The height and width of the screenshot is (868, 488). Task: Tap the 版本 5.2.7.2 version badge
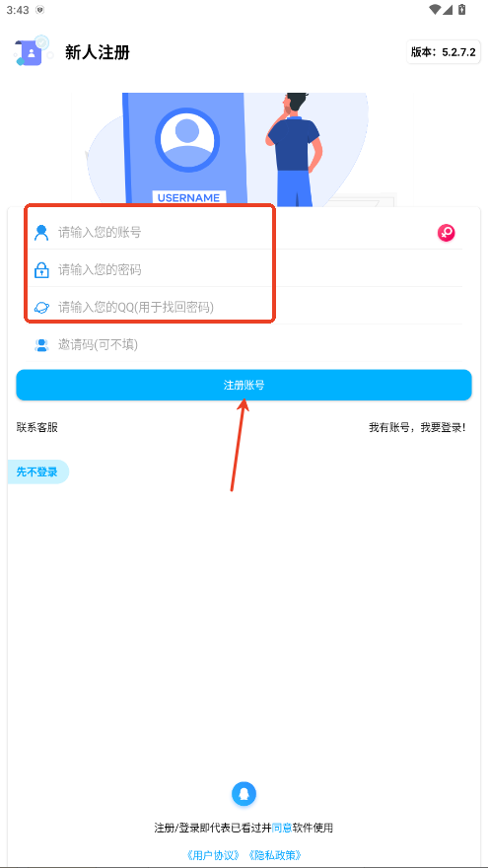point(444,52)
